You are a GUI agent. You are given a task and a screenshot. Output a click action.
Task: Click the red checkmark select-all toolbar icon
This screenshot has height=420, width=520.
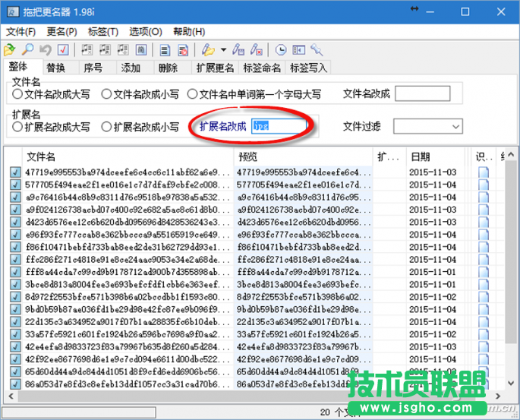(64, 50)
